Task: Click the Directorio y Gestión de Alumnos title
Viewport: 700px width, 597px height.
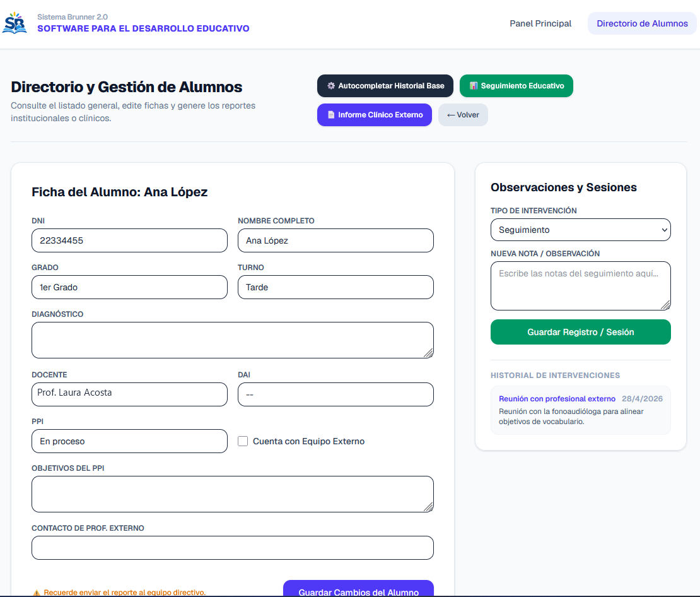Action: 126,86
